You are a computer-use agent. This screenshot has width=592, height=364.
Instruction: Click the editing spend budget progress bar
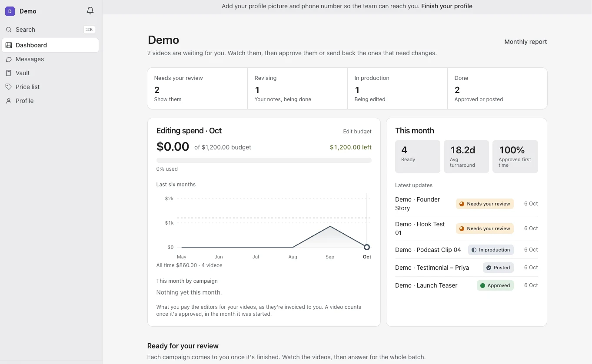[264, 160]
